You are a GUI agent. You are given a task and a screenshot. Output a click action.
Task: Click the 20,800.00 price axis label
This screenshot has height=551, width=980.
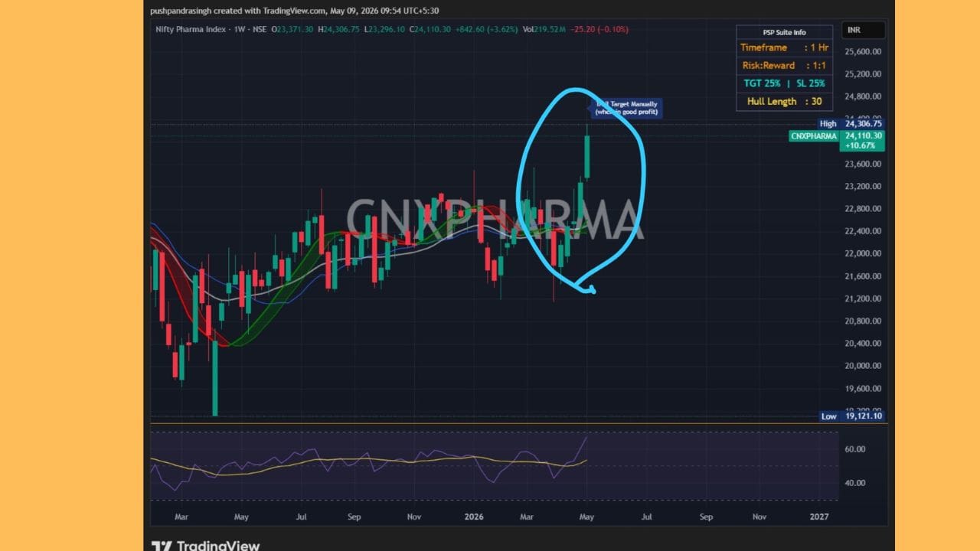pyautogui.click(x=863, y=321)
